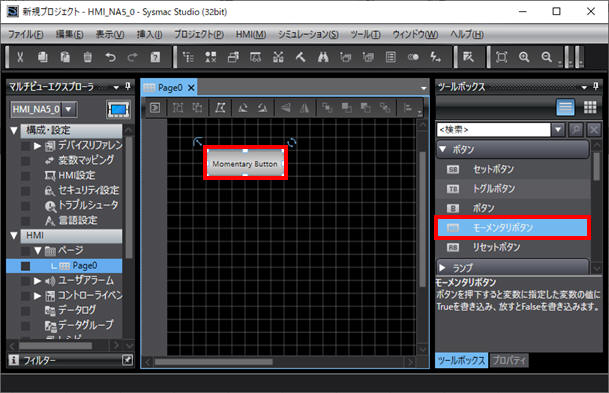Screen dimensions: 609x393
Task: Toggle checkbox beside Page0 tree item
Action: click(26, 266)
